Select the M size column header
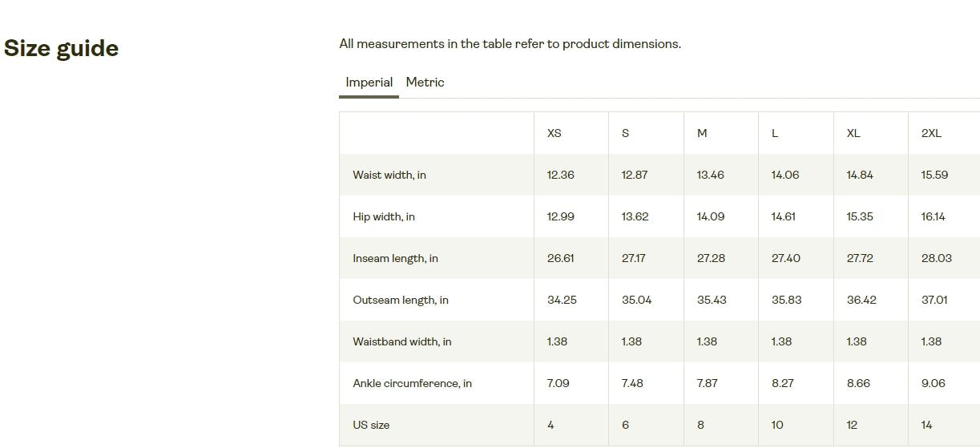 [x=702, y=133]
